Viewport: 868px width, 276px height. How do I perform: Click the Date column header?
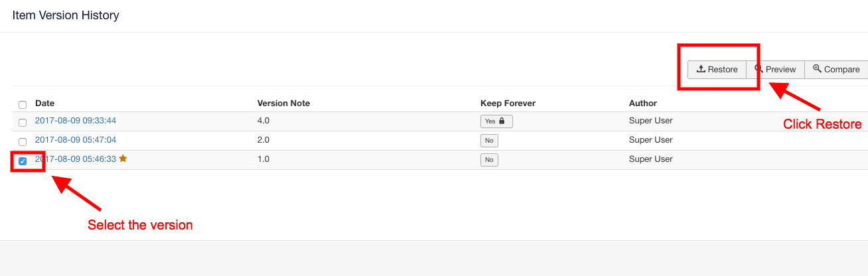44,103
